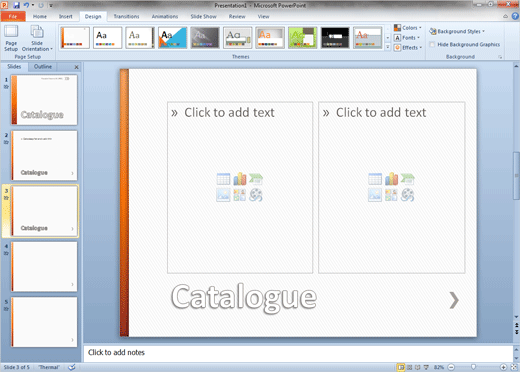This screenshot has height=372, width=520.
Task: Fit slide to current window icon
Action: (x=514, y=367)
